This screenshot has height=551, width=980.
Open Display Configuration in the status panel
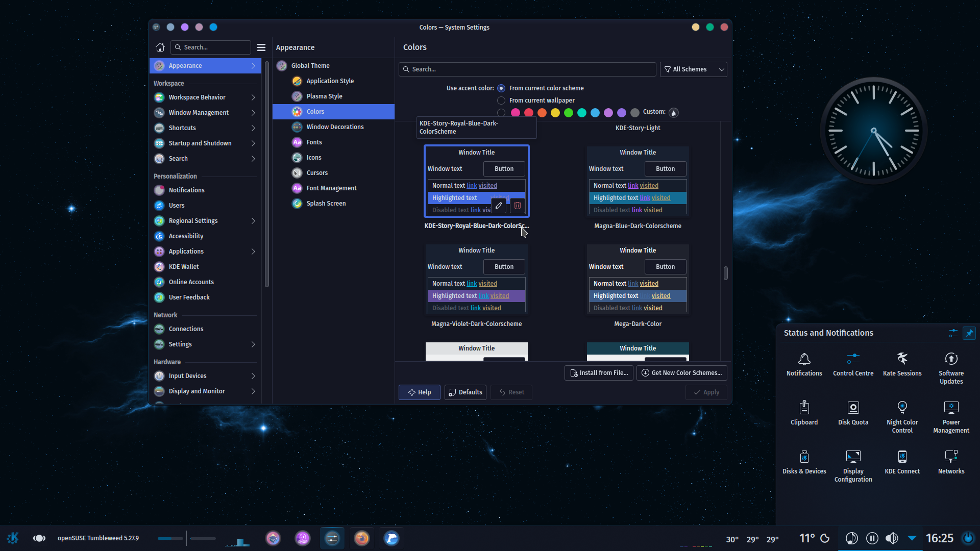click(x=853, y=466)
